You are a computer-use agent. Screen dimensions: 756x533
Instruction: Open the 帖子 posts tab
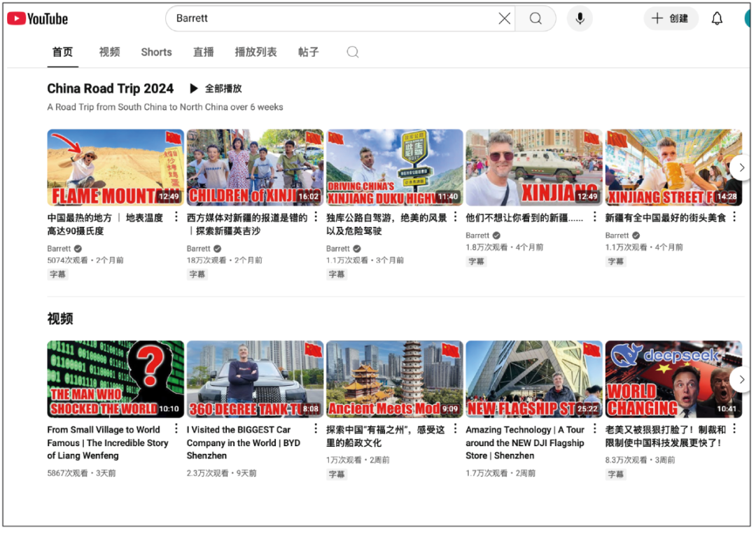click(x=309, y=52)
